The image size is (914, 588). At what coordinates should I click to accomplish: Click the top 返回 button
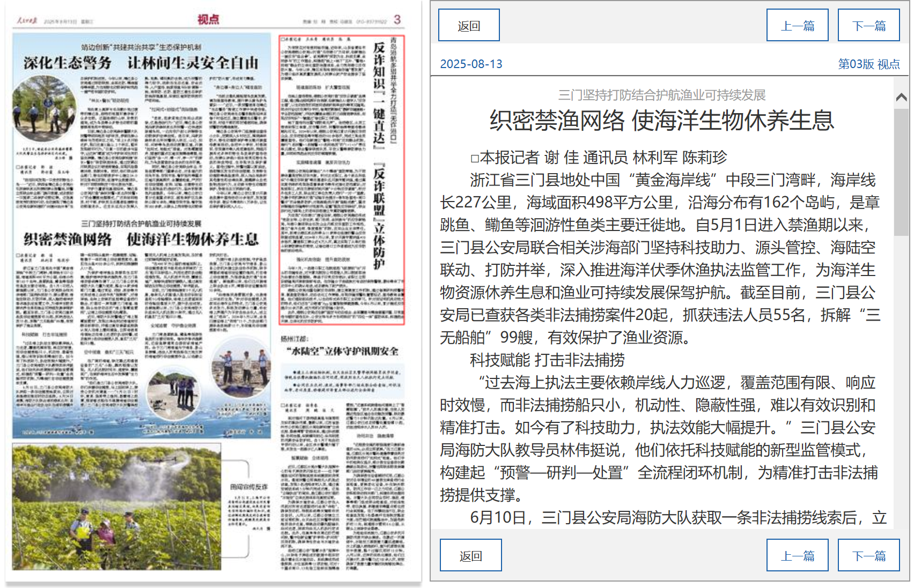[x=468, y=25]
